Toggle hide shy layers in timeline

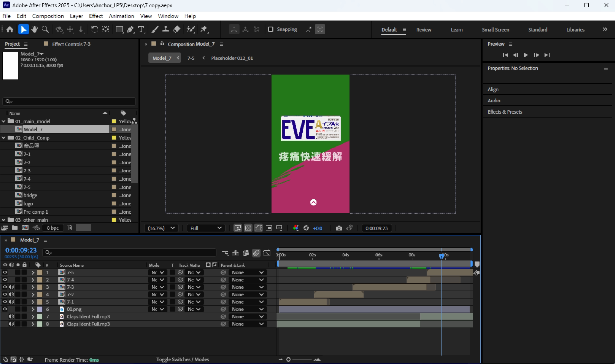click(235, 253)
